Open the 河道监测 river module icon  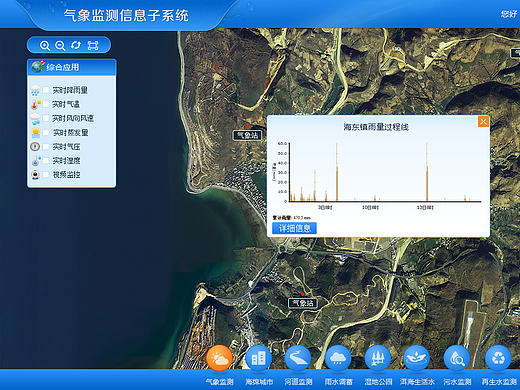coord(298,358)
